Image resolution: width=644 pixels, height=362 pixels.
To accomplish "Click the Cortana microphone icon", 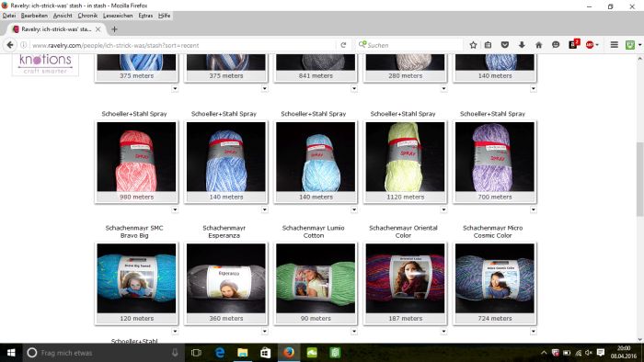I will tap(175, 353).
